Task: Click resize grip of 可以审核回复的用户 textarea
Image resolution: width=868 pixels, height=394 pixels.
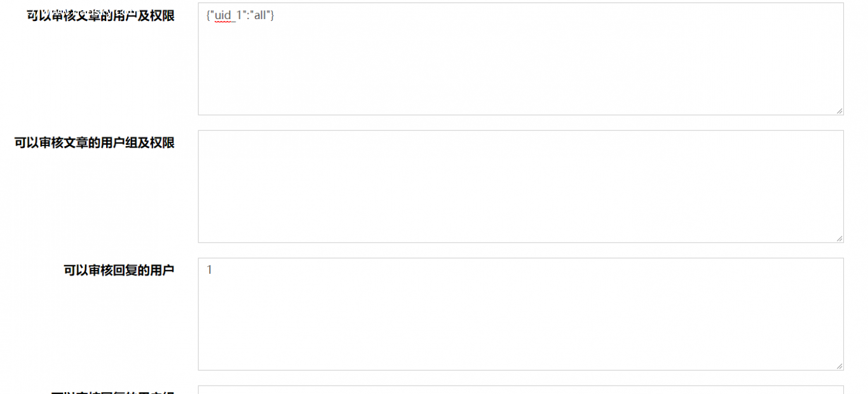Action: click(839, 365)
